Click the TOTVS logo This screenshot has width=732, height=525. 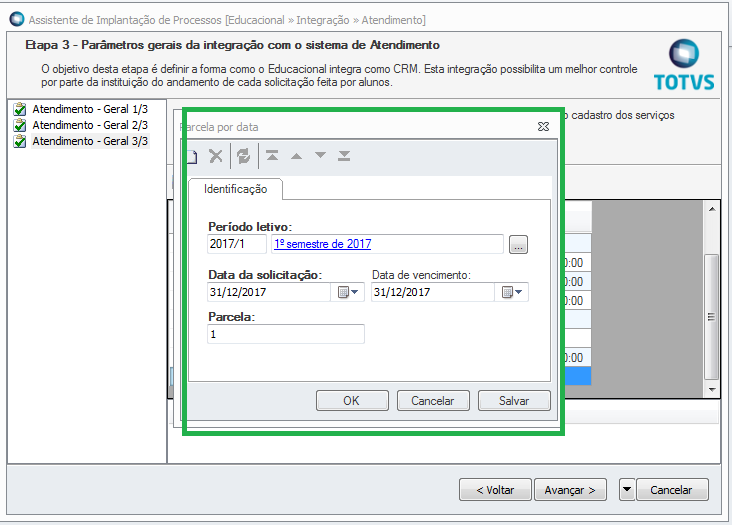pyautogui.click(x=684, y=65)
